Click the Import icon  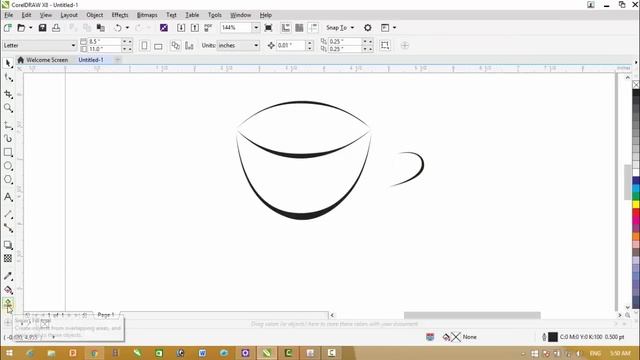pyautogui.click(x=181, y=28)
